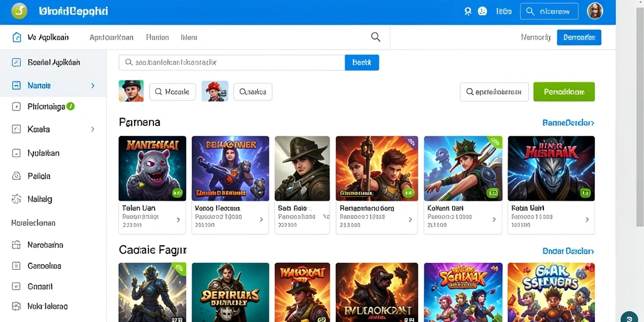644x322 pixels.
Task: Click the blue Bedrk search button
Action: click(362, 62)
